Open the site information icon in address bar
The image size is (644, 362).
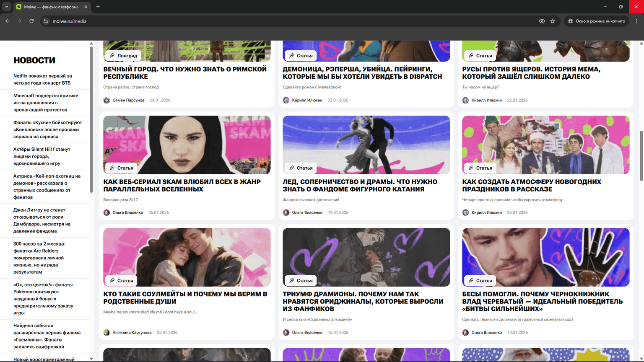[46, 21]
